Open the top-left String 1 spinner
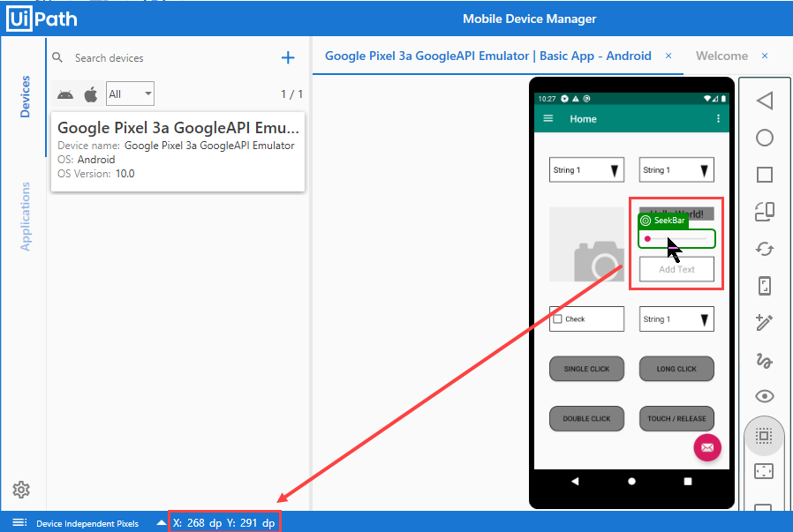The image size is (793, 532). pos(586,169)
